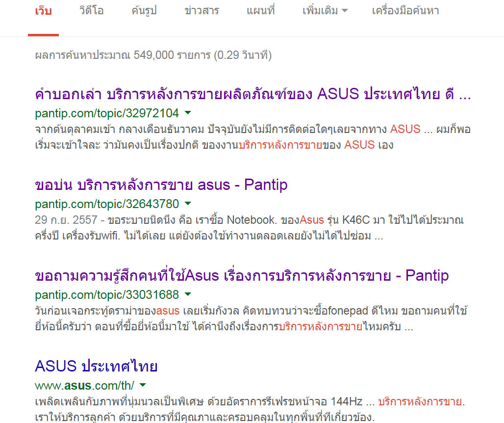This screenshot has height=423, width=504.
Task: Click snippet date 29 ก.ย. 2557
Action: point(66,220)
